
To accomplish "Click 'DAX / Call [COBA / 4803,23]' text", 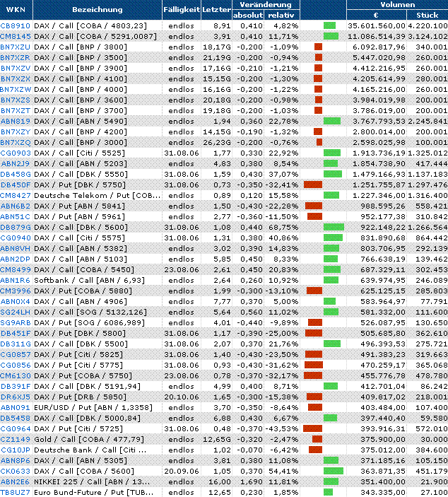I will click(90, 25).
